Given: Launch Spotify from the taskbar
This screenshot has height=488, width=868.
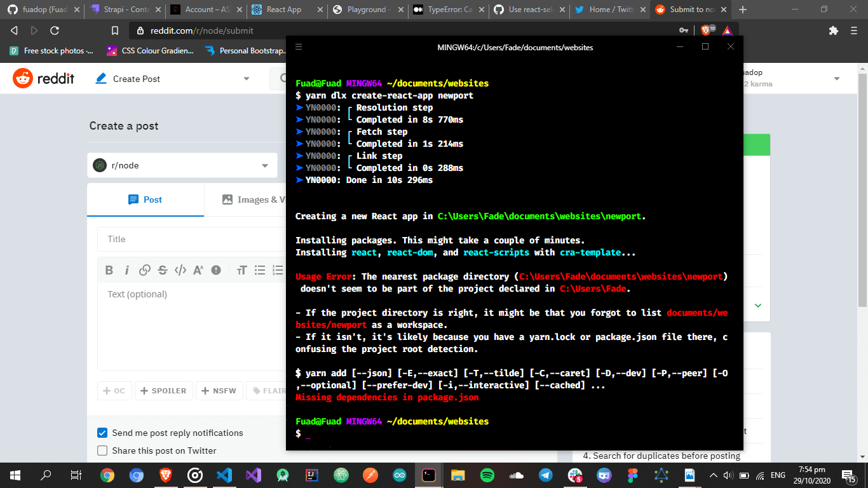Looking at the screenshot, I should [x=487, y=475].
